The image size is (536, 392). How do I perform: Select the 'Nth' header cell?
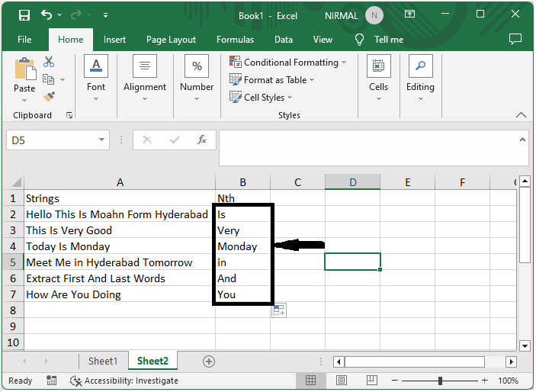pos(242,198)
